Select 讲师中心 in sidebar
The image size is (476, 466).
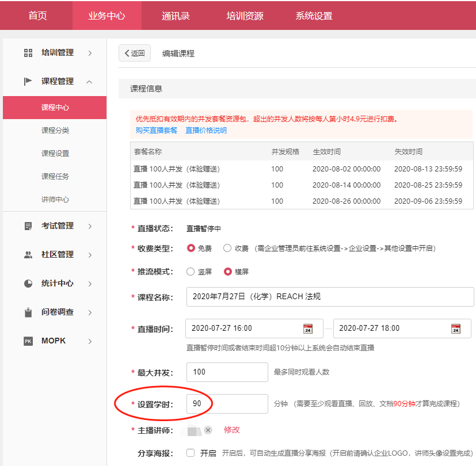pyautogui.click(x=55, y=200)
